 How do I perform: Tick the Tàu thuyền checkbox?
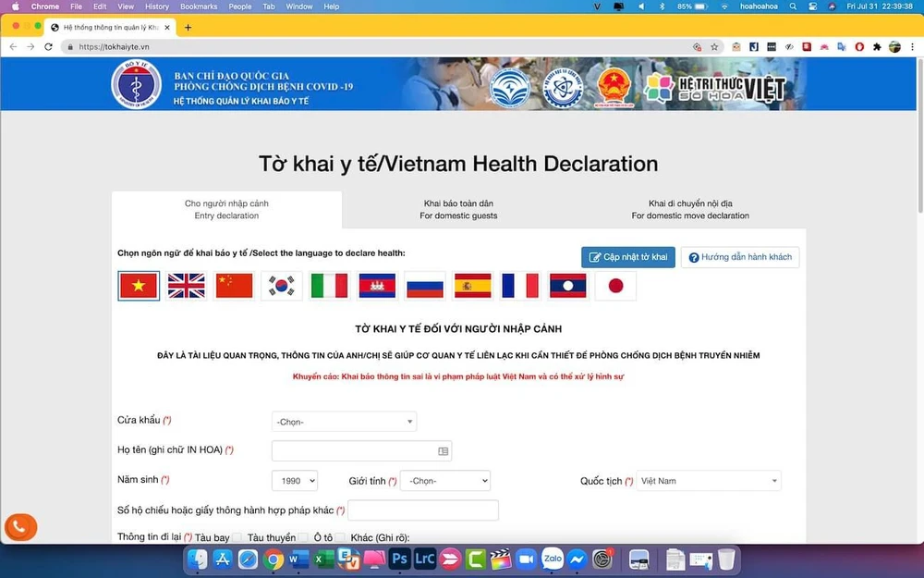click(303, 537)
